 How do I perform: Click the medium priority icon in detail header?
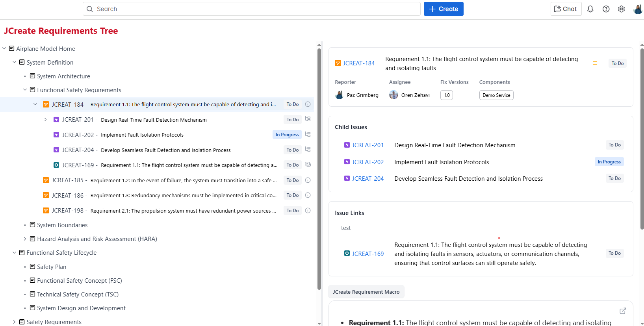tap(595, 63)
